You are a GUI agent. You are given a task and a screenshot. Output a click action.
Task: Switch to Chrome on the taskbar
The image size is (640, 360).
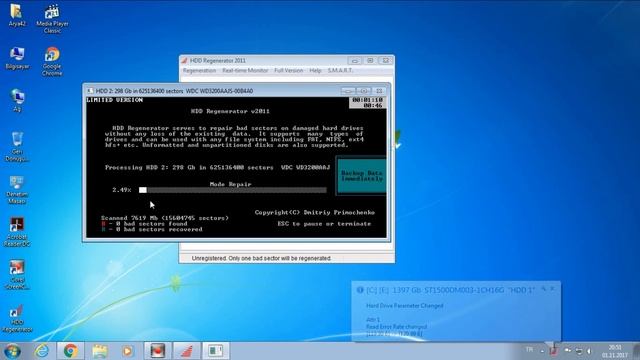pos(71,351)
